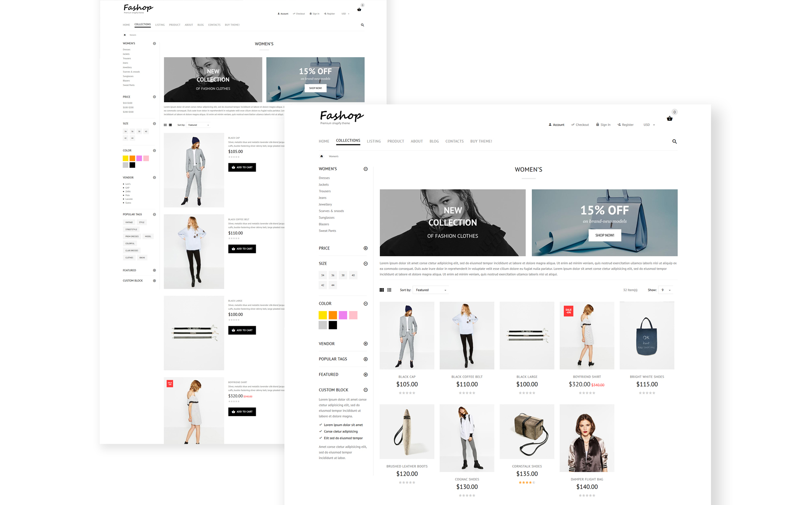The width and height of the screenshot is (812, 505).
Task: Add Black Cap to cart in back window
Action: tap(242, 167)
